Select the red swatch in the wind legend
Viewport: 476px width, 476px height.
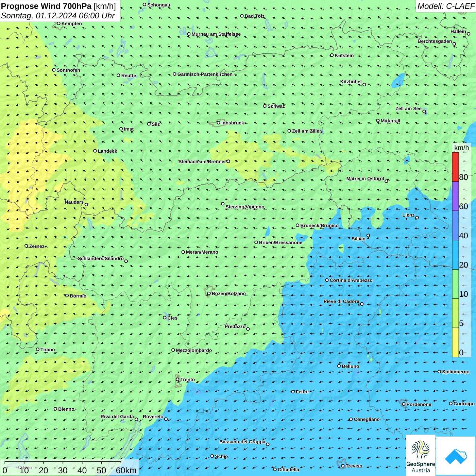point(455,167)
